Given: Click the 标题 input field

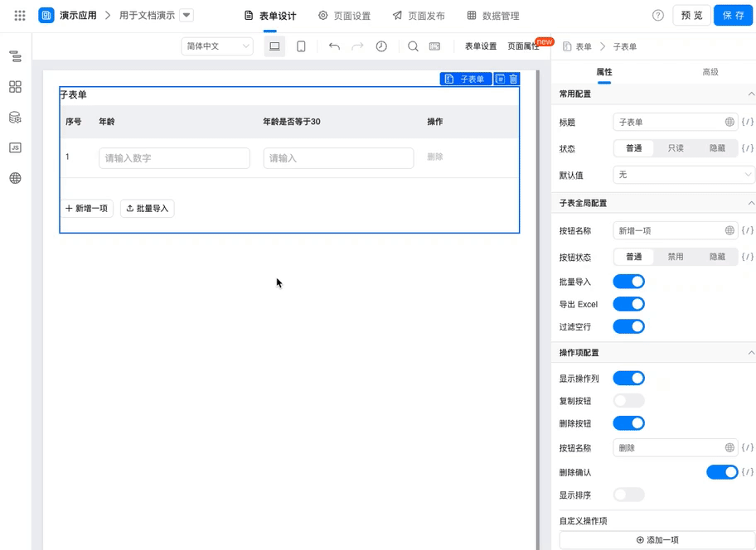Looking at the screenshot, I should tap(676, 123).
